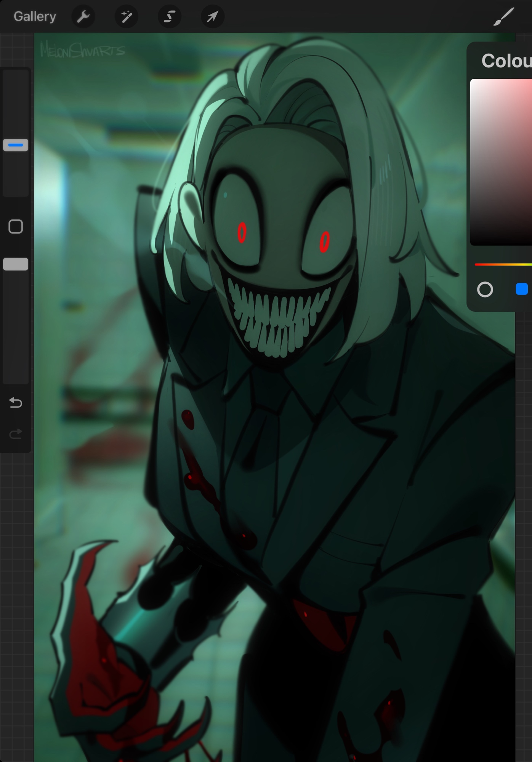
Task: Activate the Selection tool S icon
Action: 169,16
